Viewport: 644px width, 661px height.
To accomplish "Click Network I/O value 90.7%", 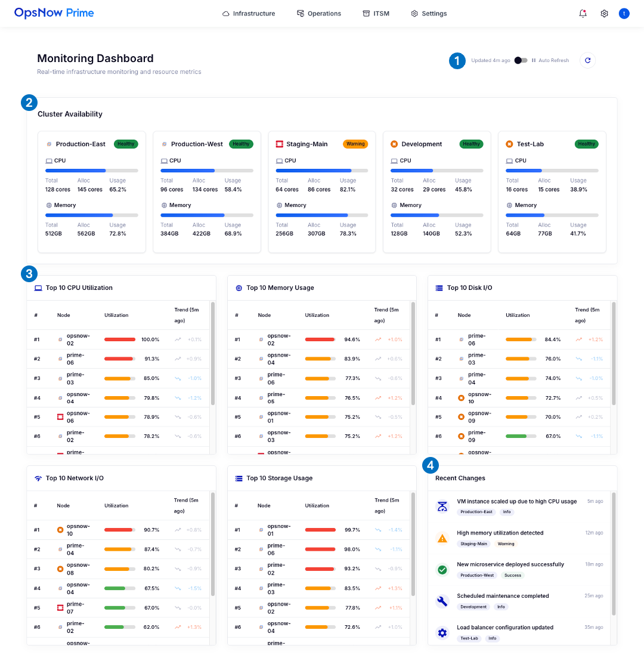I will pyautogui.click(x=151, y=530).
